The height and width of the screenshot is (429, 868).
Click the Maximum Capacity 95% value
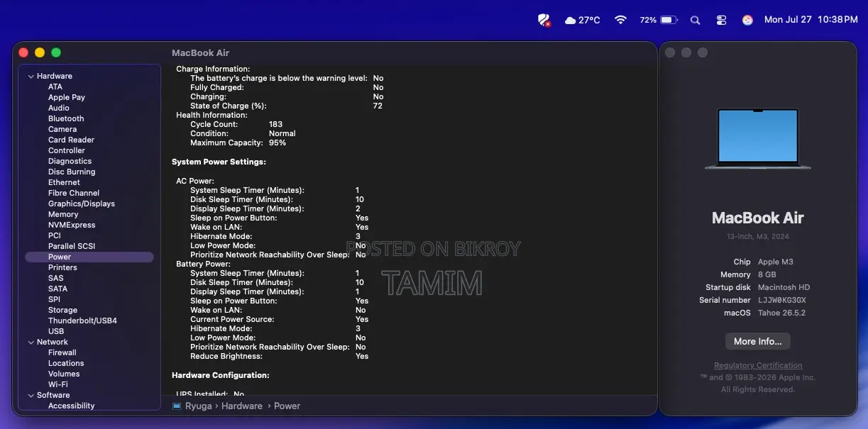tap(278, 143)
